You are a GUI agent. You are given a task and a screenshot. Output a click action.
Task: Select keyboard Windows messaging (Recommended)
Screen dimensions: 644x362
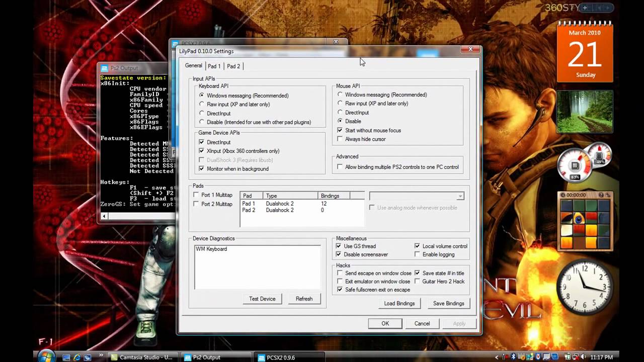(244, 96)
